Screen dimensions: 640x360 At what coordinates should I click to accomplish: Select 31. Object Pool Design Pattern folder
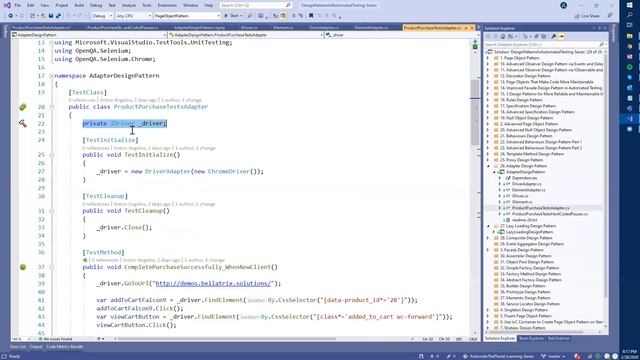click(527, 262)
